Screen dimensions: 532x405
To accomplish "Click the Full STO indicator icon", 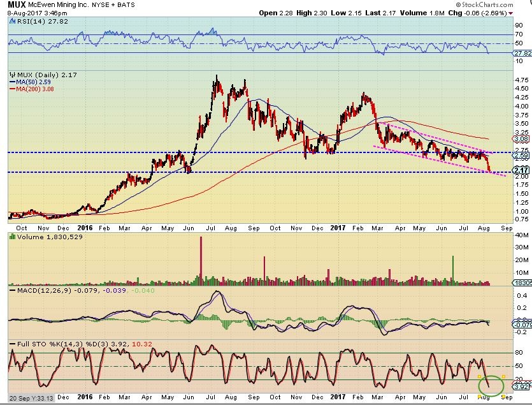I will pos(11,344).
